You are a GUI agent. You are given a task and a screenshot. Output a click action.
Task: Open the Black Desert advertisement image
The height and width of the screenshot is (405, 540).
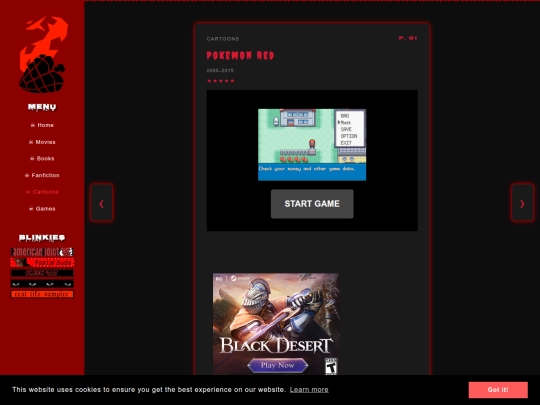[x=276, y=324]
